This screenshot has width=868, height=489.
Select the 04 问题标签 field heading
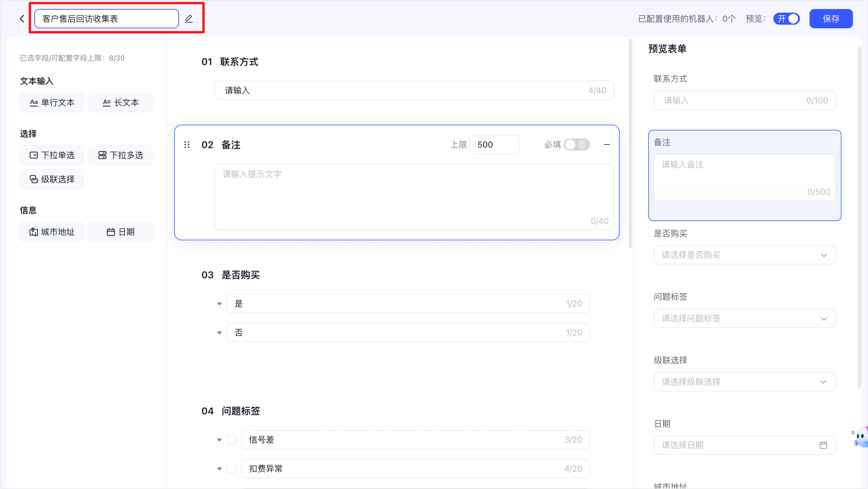(231, 411)
